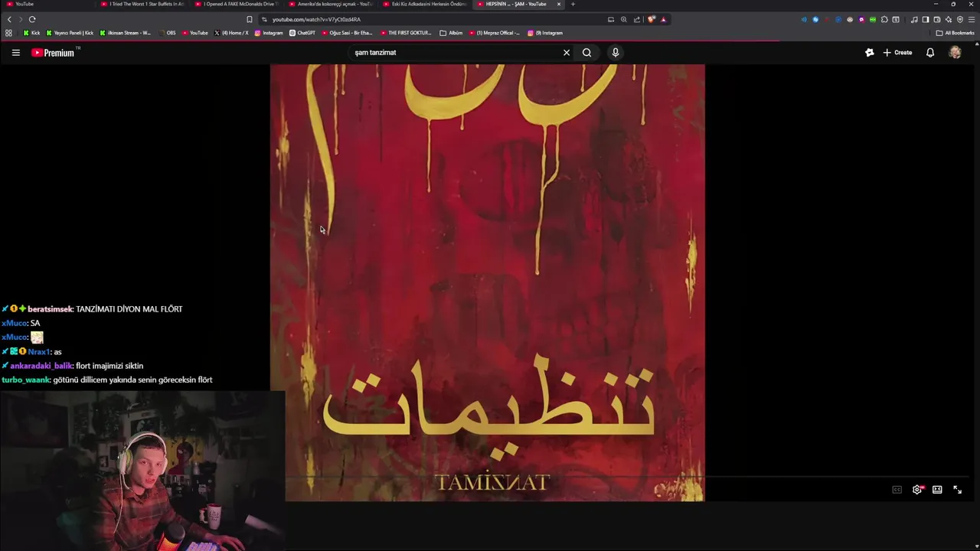Go to YouTube Premium home logo
Viewport: 980px width, 551px height.
(53, 53)
